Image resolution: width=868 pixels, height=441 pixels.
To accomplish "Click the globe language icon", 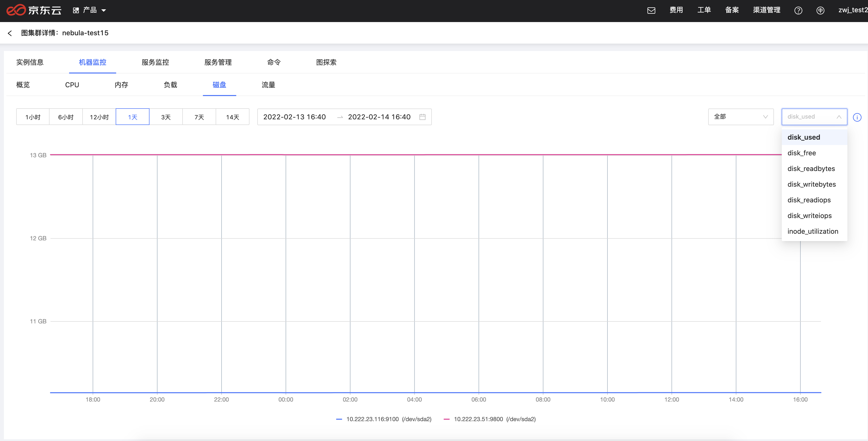I will (820, 11).
